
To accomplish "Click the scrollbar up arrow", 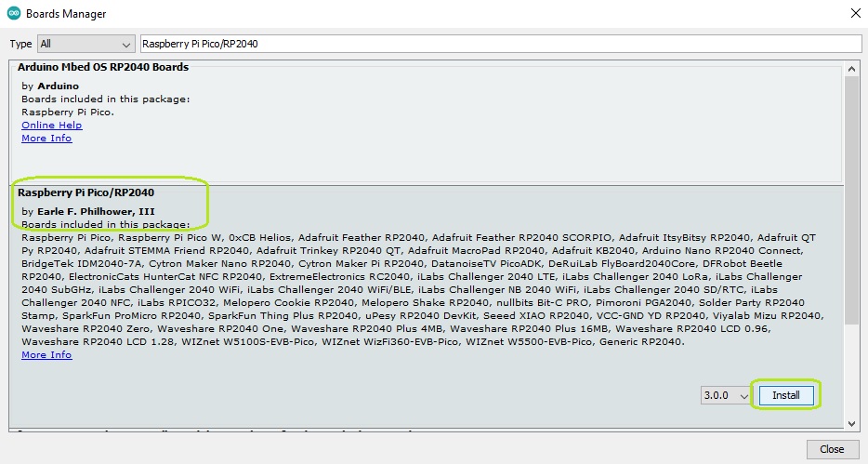I will click(850, 67).
